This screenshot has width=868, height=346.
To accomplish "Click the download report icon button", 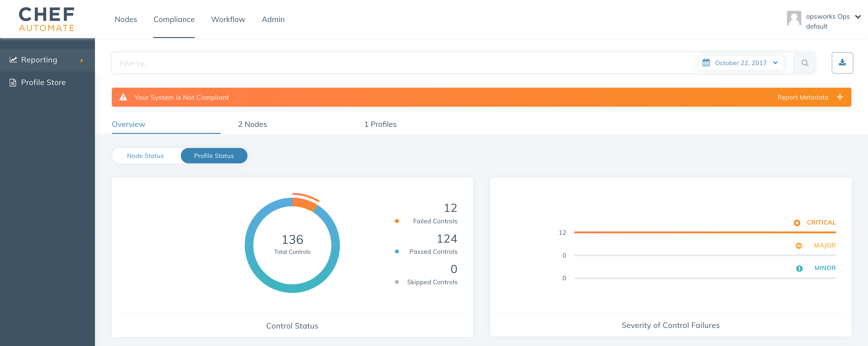I will (842, 63).
